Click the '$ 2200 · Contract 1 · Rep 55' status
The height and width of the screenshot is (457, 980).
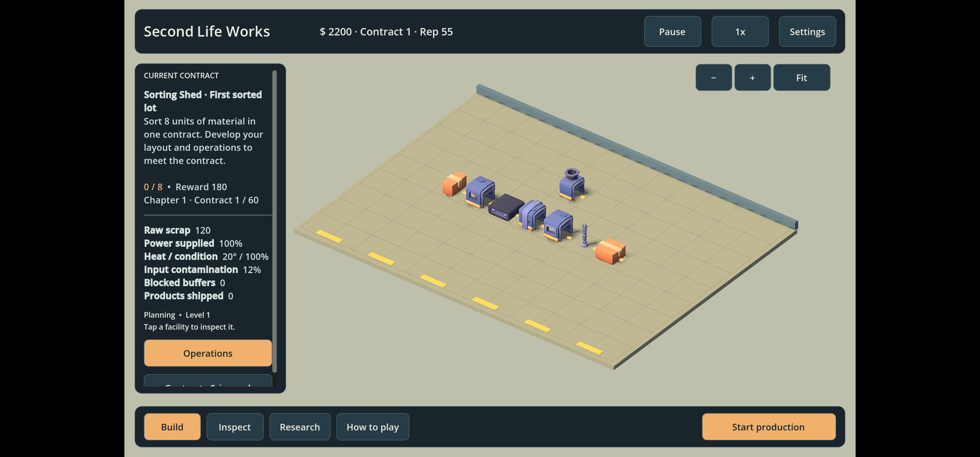coord(386,32)
